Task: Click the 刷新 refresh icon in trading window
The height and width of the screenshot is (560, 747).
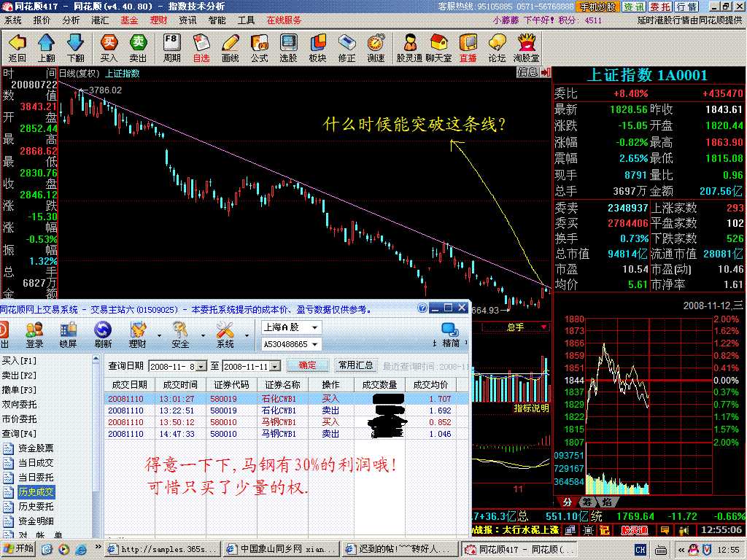Action: [x=102, y=335]
